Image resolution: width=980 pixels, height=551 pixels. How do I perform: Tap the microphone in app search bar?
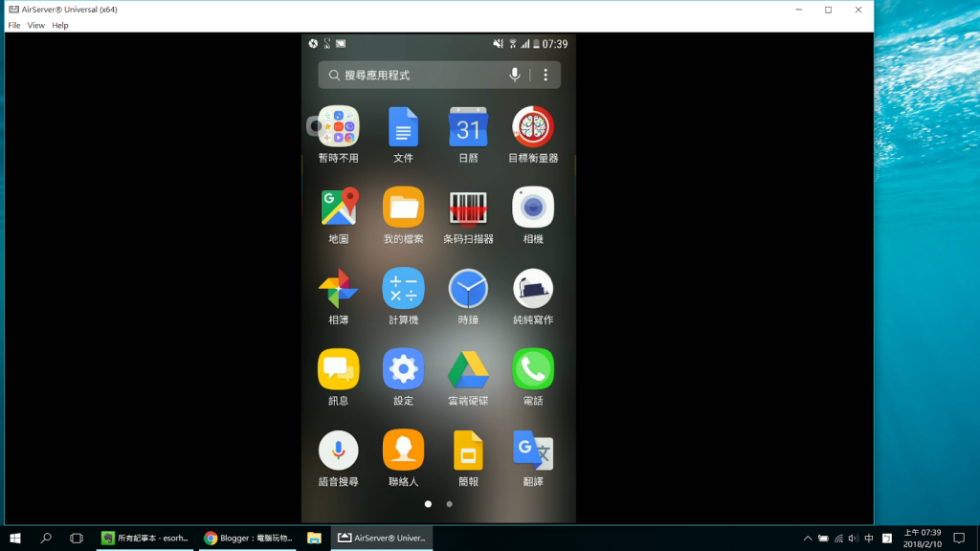[514, 75]
